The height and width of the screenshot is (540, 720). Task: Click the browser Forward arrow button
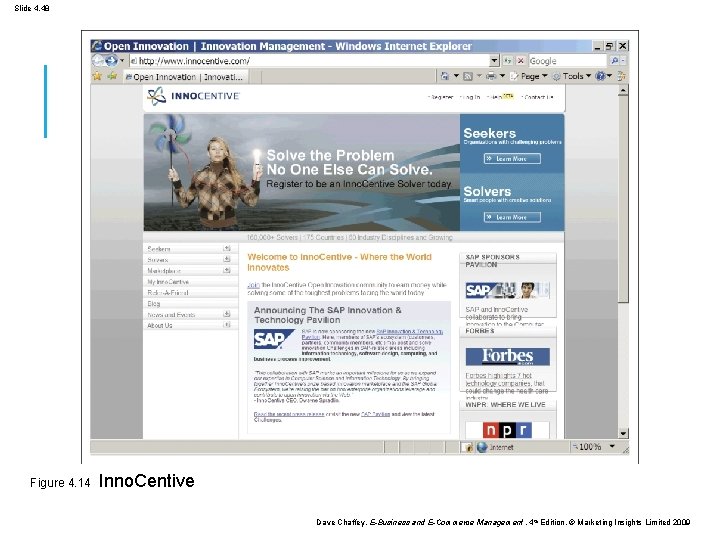[x=111, y=61]
